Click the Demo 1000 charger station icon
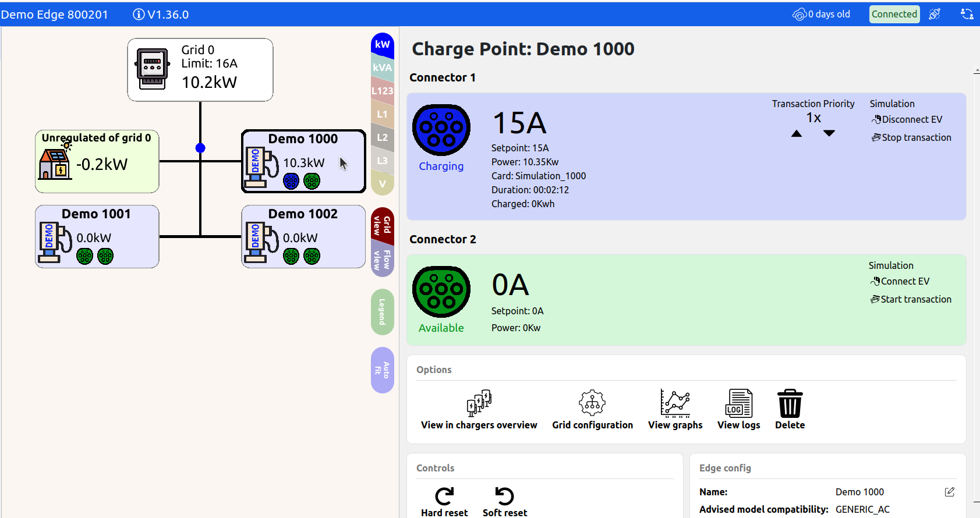Screen dimensions: 980x518 [x=261, y=167]
